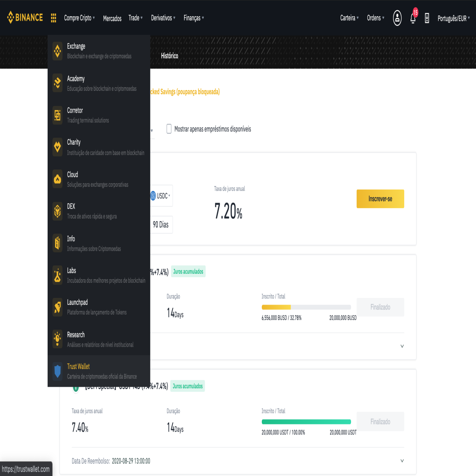The width and height of the screenshot is (476, 476).
Task: Click the Binance logo
Action: coord(25,17)
